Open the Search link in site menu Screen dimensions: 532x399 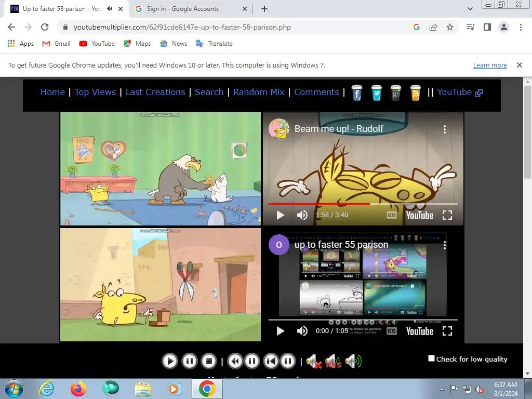click(x=209, y=92)
